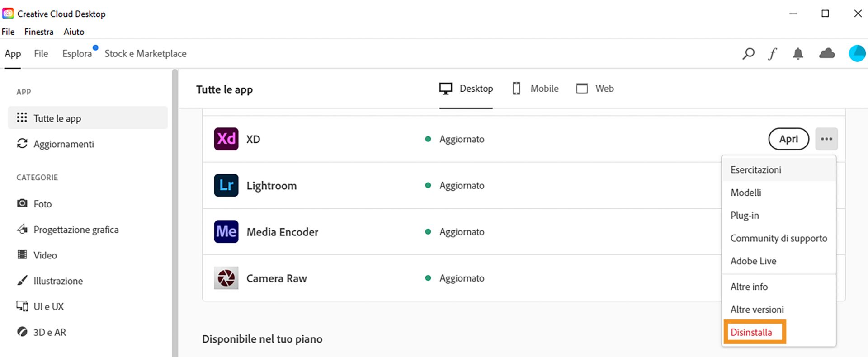Image resolution: width=868 pixels, height=357 pixels.
Task: Switch to the Mobile tab
Action: pyautogui.click(x=536, y=89)
